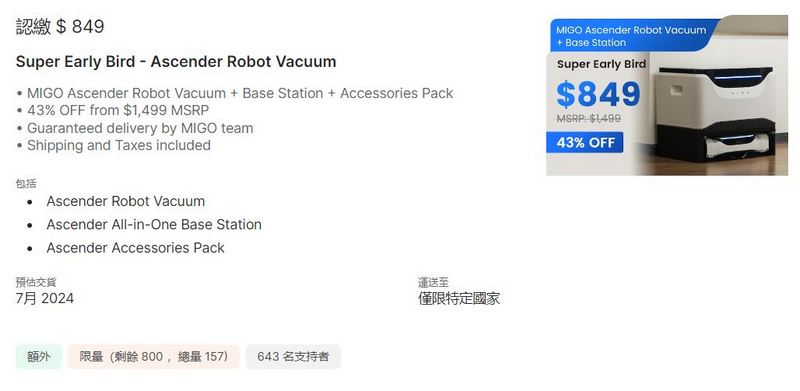The height and width of the screenshot is (391, 800).
Task: Select the Ascender Robot Vacuum list item
Action: 126,201
